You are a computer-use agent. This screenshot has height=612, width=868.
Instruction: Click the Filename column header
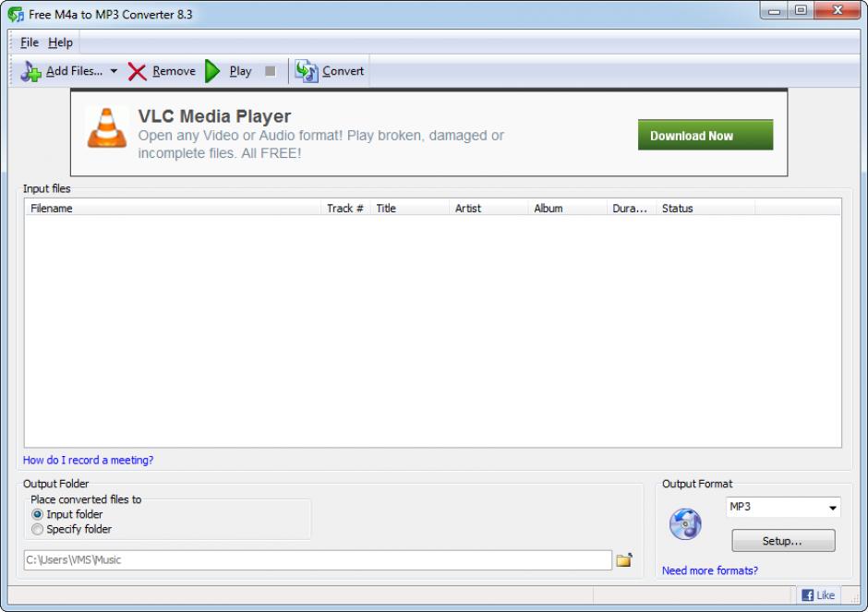(52, 209)
